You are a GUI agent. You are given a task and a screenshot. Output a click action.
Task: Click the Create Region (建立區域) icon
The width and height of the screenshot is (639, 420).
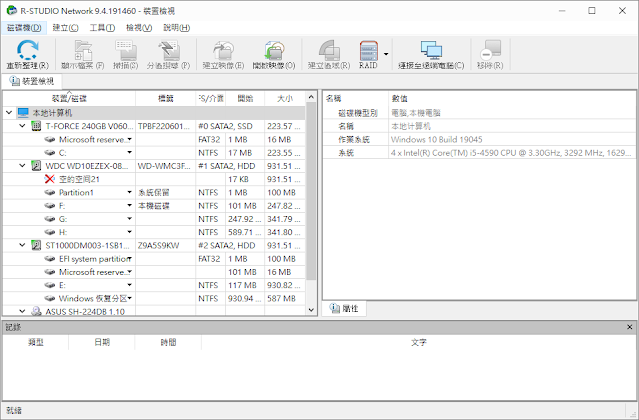click(329, 54)
